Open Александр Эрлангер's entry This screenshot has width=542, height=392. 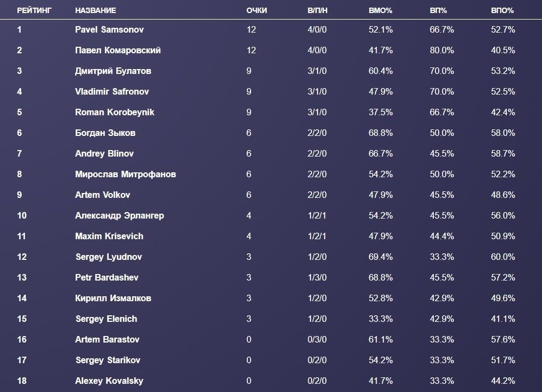pyautogui.click(x=120, y=215)
